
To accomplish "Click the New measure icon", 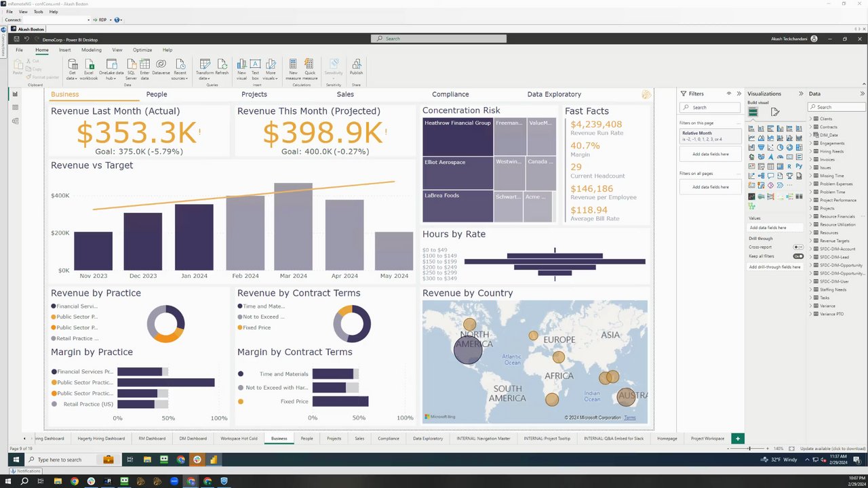I will point(293,64).
